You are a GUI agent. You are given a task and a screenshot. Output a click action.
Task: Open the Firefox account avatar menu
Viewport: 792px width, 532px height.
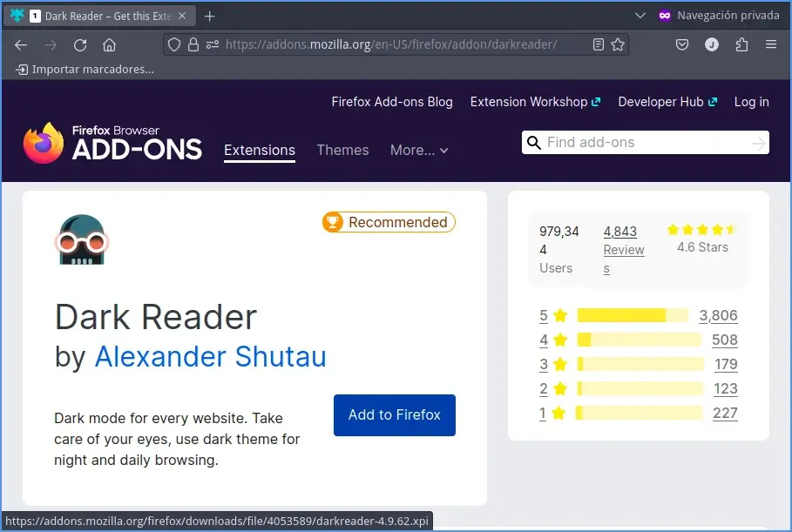click(712, 45)
